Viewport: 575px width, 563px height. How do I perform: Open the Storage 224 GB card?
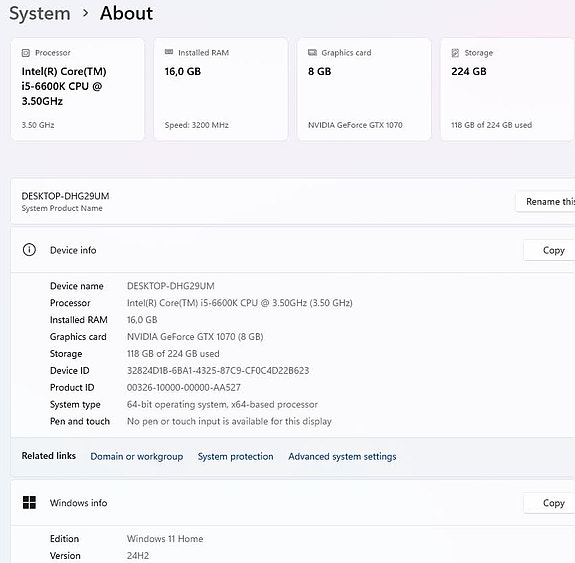[508, 89]
